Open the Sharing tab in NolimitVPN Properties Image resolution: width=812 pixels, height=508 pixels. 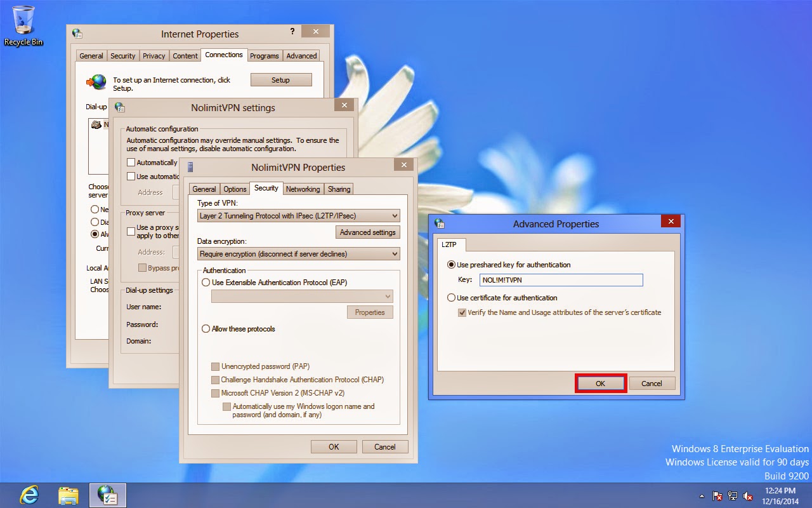[x=339, y=189]
